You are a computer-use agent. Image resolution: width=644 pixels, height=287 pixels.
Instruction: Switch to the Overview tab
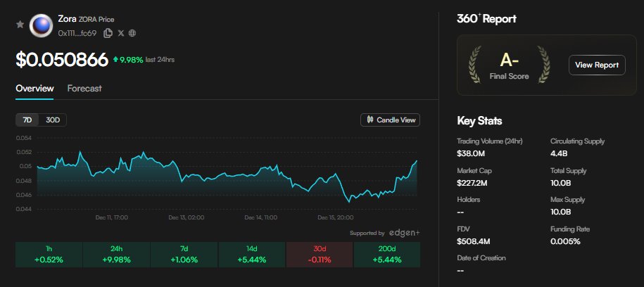pos(34,88)
